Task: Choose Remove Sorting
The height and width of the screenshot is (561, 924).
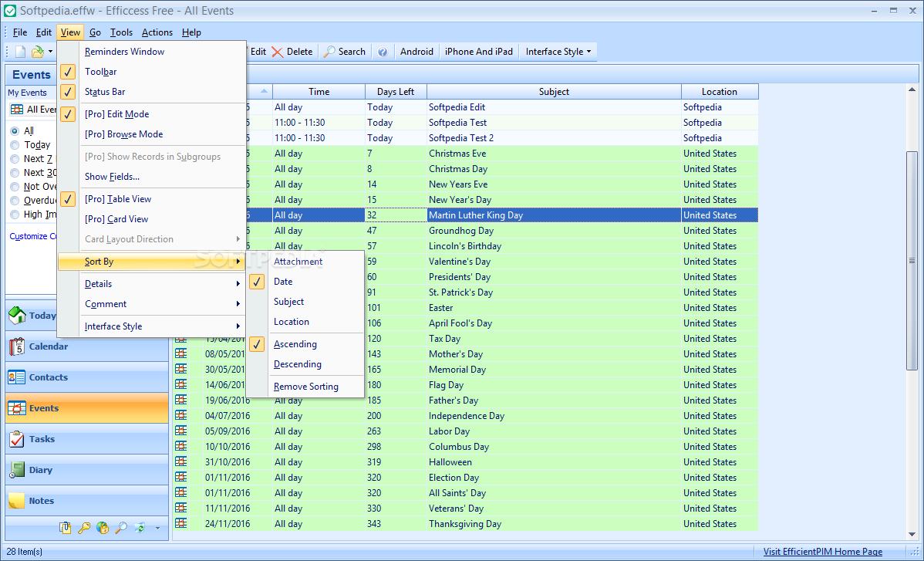Action: 305,387
